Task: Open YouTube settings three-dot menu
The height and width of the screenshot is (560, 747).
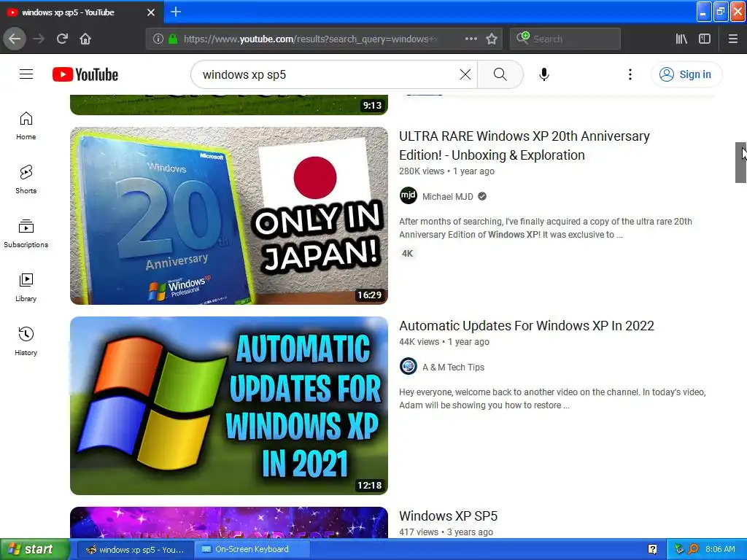Action: pos(630,74)
